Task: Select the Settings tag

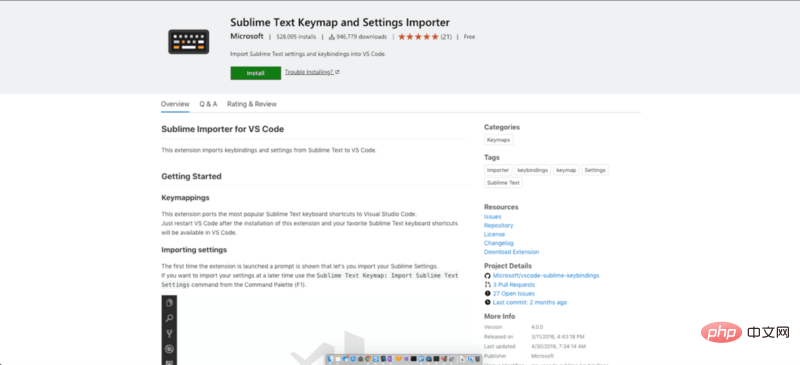Action: pos(595,170)
